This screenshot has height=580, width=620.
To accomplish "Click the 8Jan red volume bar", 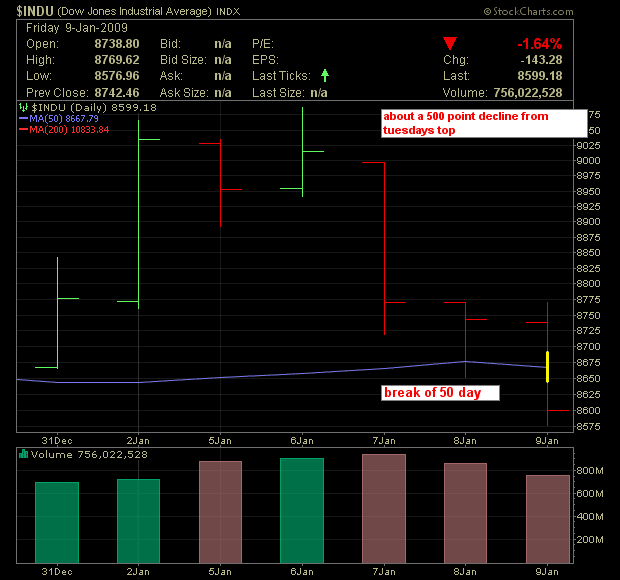I will coord(465,513).
